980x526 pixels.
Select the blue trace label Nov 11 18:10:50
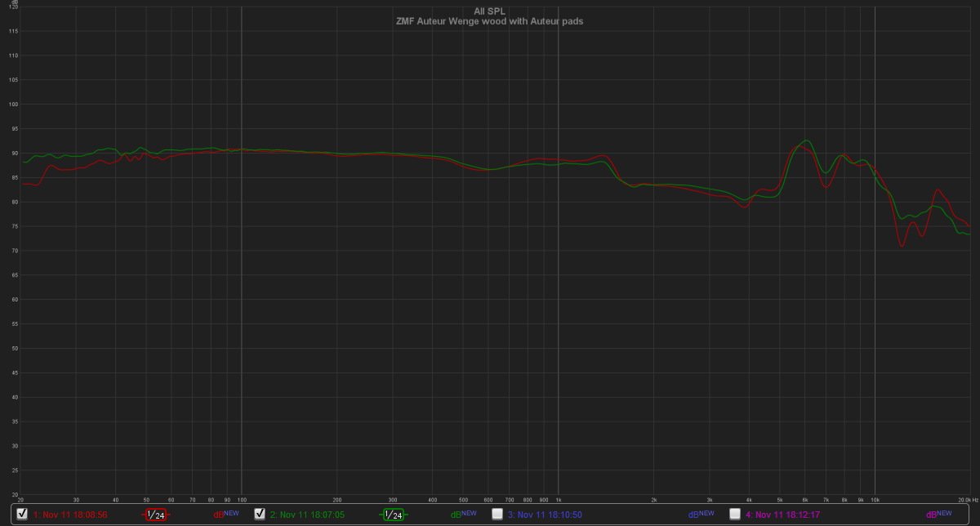point(545,515)
